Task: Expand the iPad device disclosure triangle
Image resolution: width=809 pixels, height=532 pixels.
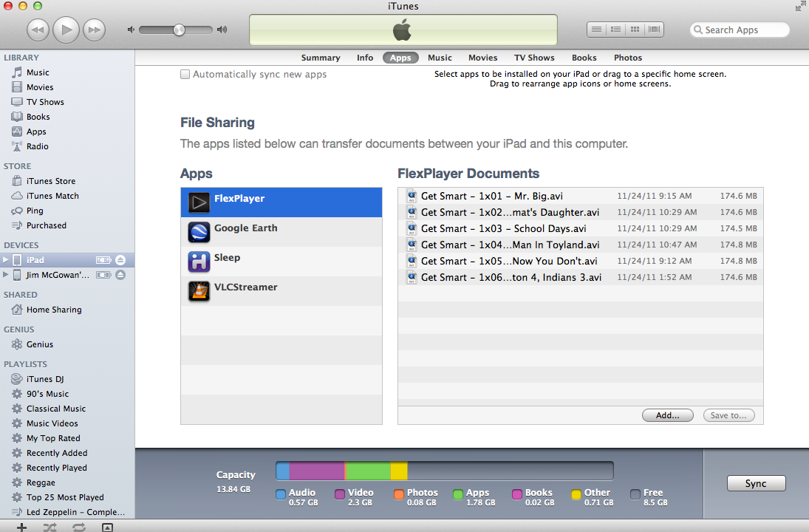Action: [x=6, y=260]
